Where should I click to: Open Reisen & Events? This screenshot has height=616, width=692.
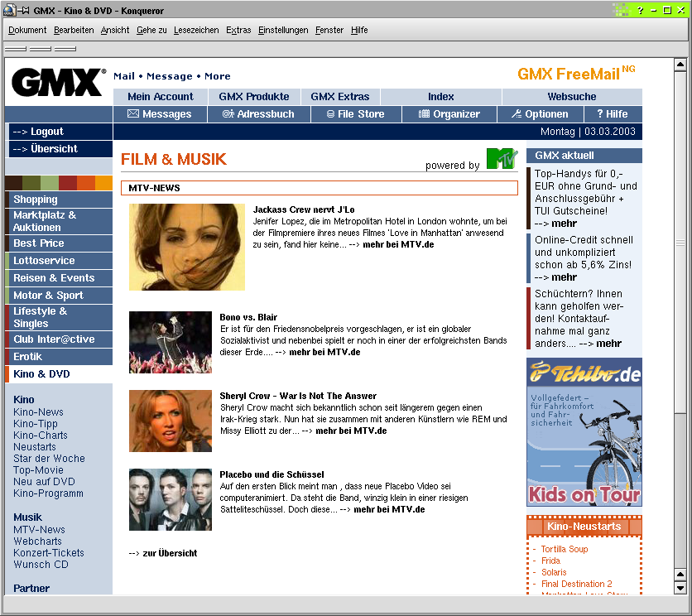(59, 278)
